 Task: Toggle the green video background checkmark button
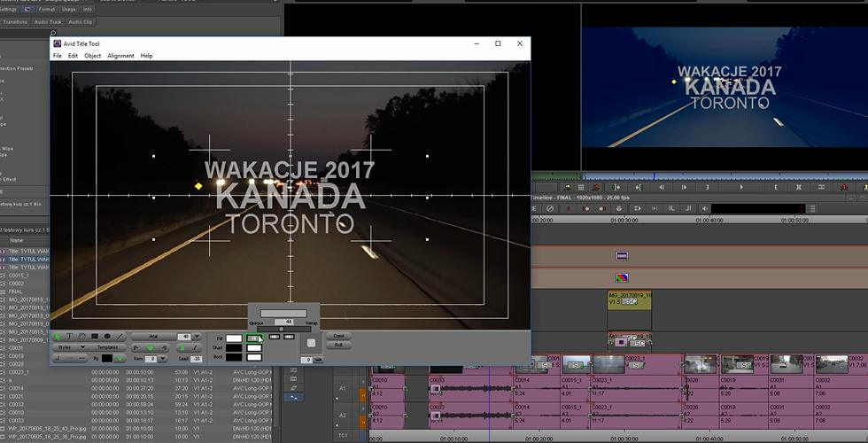(120, 358)
